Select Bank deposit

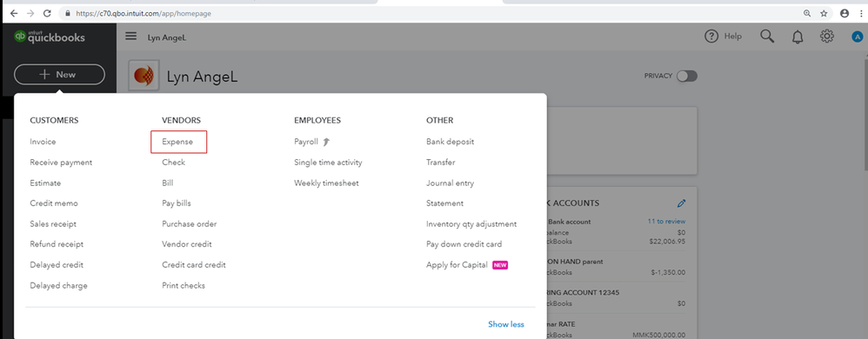(450, 142)
